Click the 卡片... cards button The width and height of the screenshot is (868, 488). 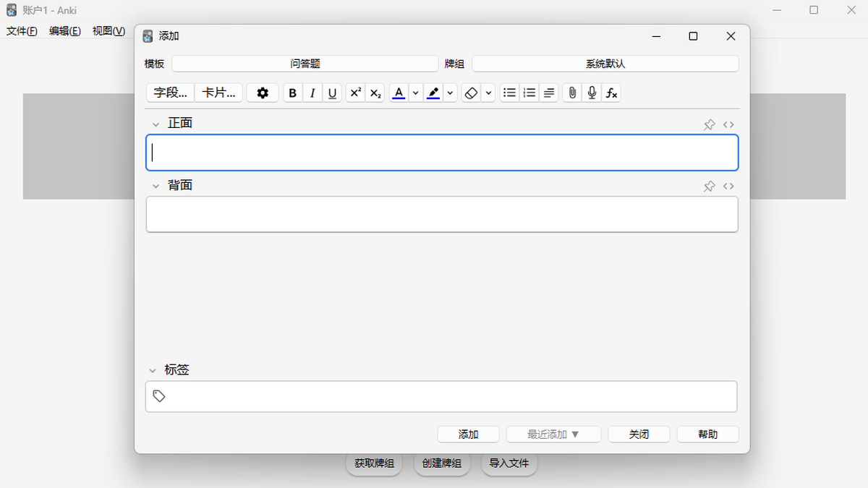pos(218,93)
